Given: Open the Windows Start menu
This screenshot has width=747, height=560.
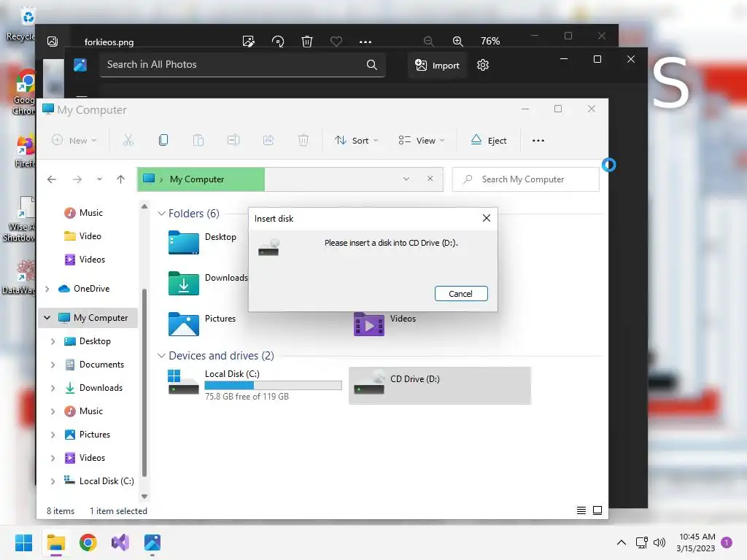Looking at the screenshot, I should point(23,542).
